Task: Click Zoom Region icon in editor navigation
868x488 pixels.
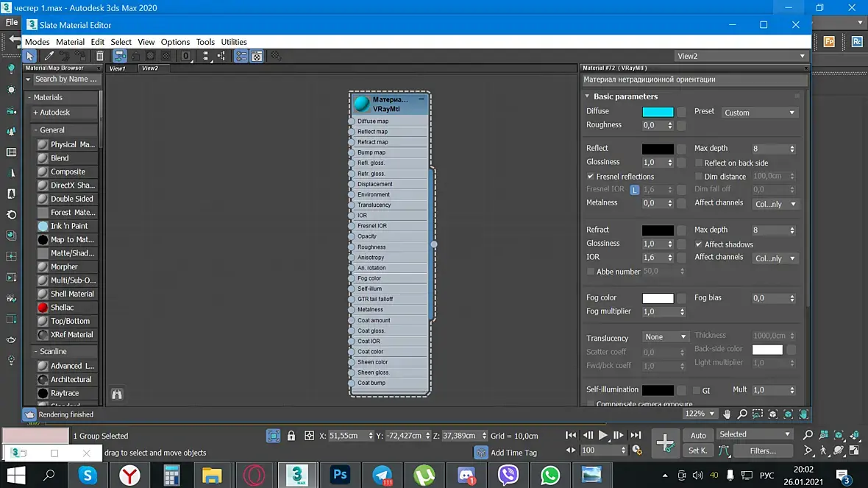Action: (757, 414)
